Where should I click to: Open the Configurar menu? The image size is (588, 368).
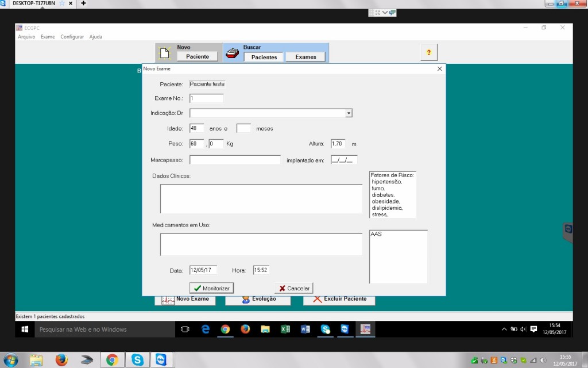point(72,37)
